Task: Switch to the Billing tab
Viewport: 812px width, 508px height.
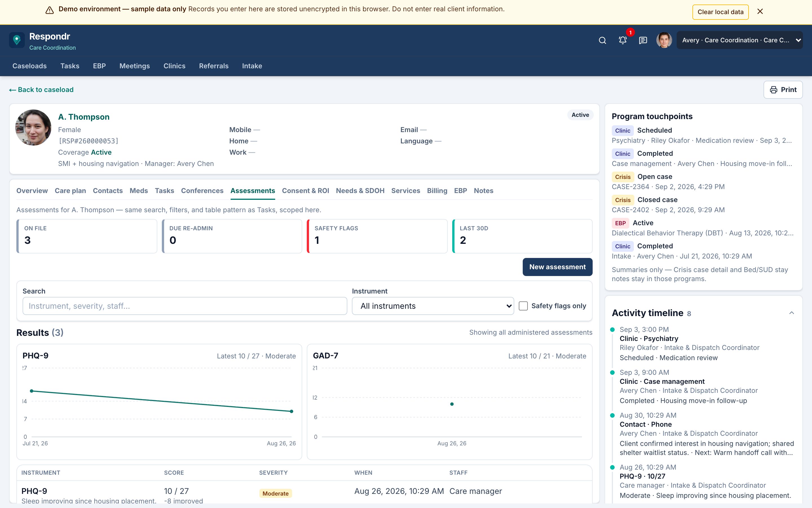Action: tap(437, 191)
